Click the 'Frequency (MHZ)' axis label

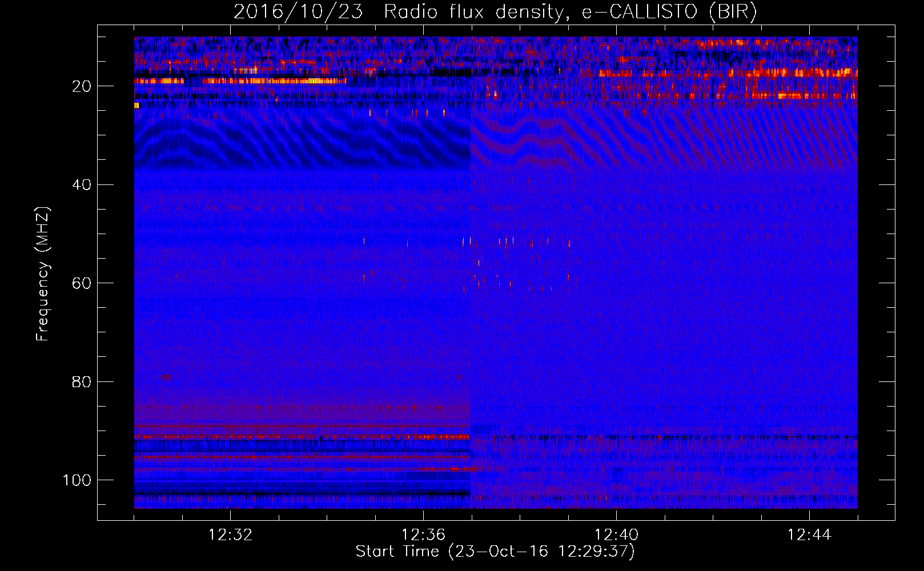(x=43, y=274)
